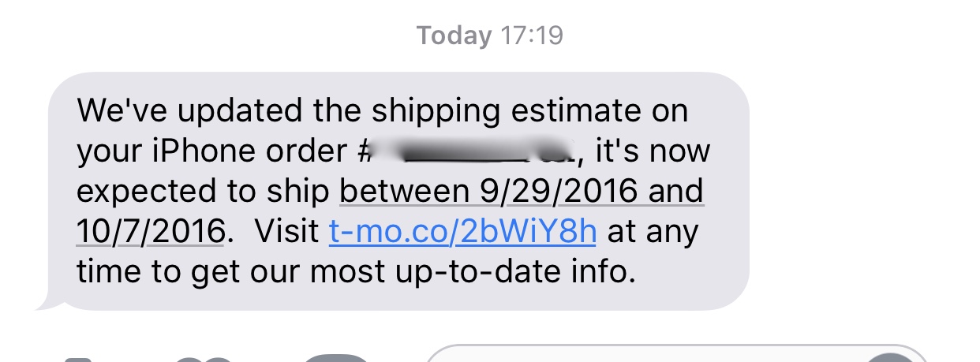The width and height of the screenshot is (980, 362).
Task: Click the "Today" label in the timestamp
Action: pyautogui.click(x=454, y=35)
